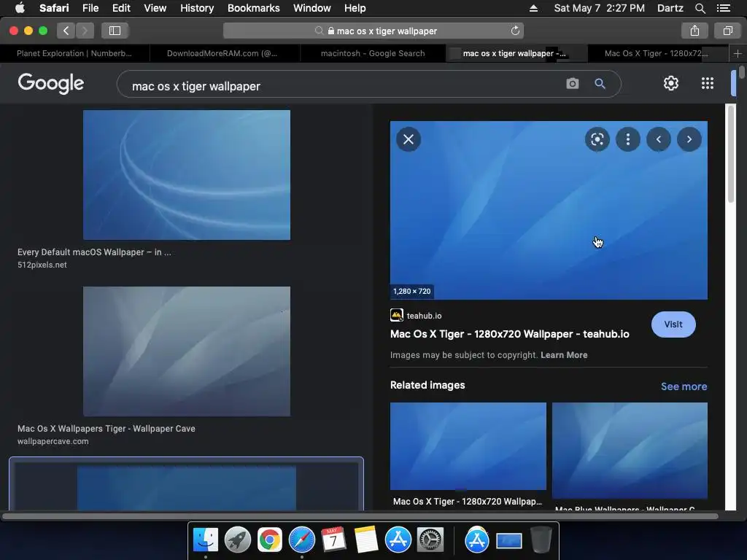747x560 pixels.
Task: Open the Wallpaper Cave gray Tiger thumbnail
Action: 186,351
